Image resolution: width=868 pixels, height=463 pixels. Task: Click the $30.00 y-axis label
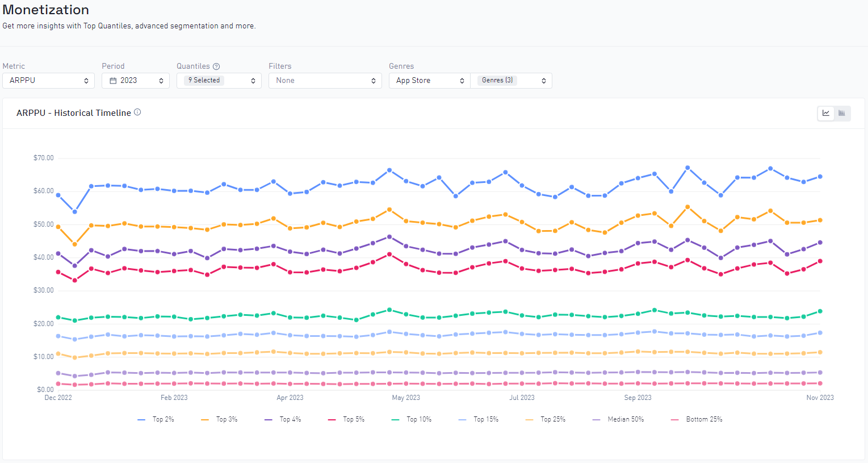44,290
